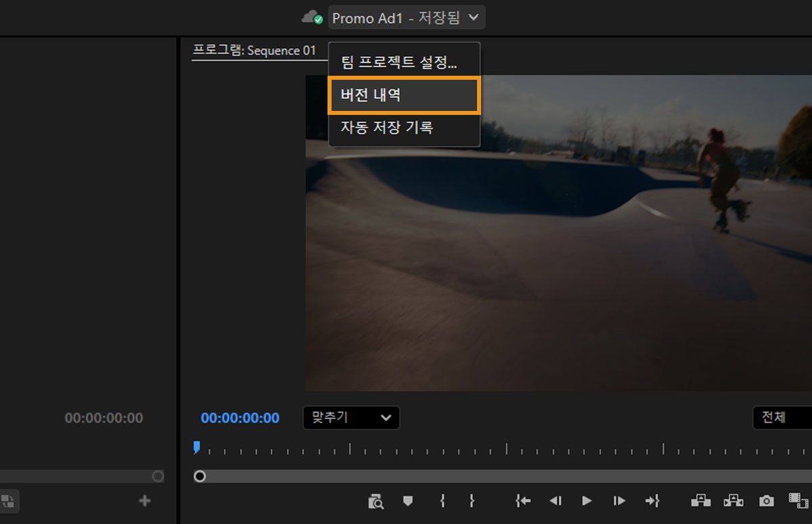Add a marker using the flag icon
The image size is (812, 524).
pos(408,501)
